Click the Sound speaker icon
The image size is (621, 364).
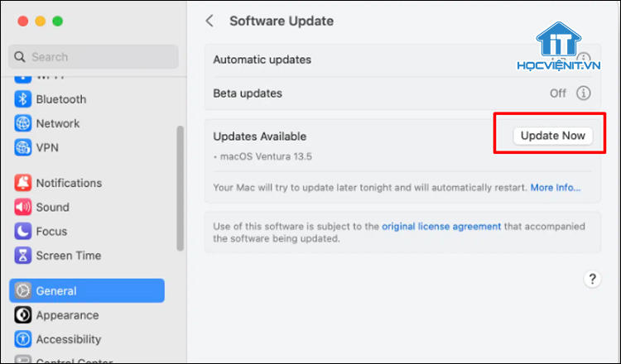click(x=23, y=207)
